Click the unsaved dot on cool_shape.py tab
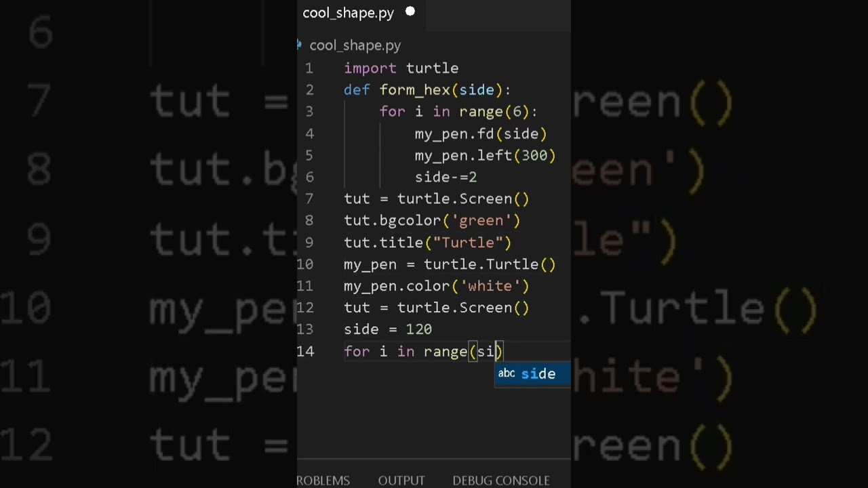868x488 pixels. 410,12
